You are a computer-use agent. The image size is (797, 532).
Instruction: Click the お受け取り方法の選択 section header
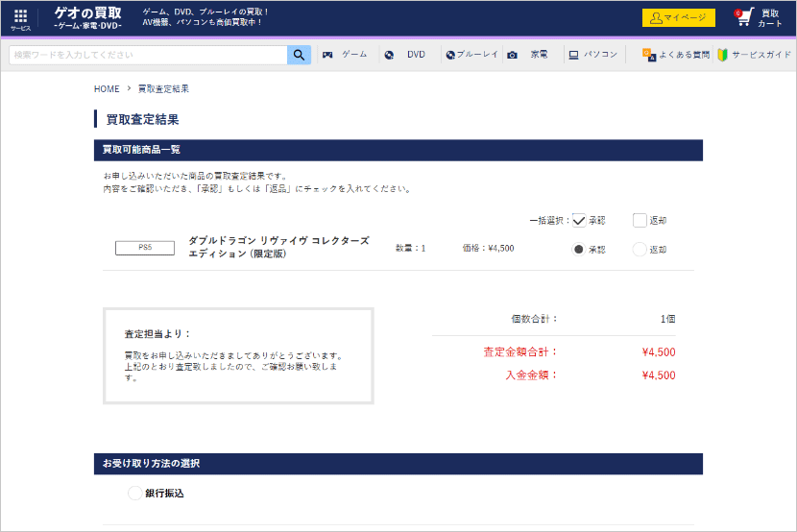click(398, 464)
